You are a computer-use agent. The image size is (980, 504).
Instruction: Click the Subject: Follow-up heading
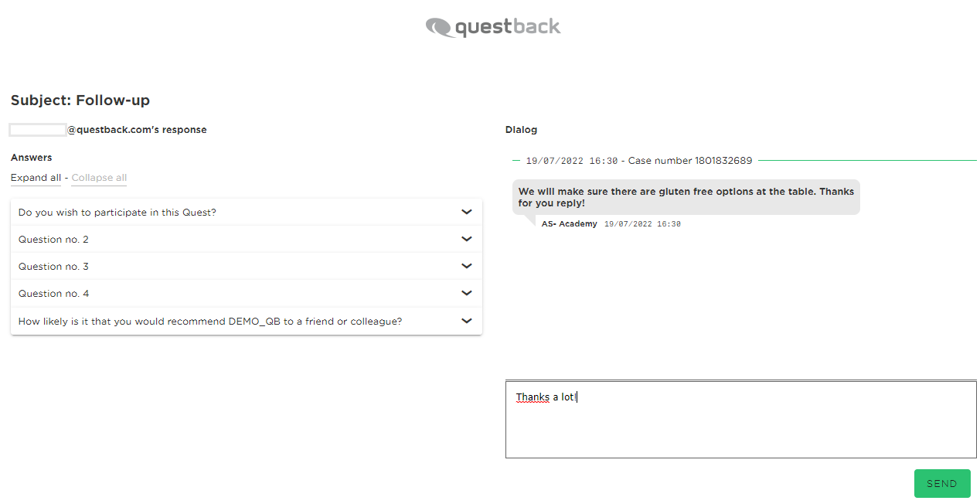click(80, 100)
